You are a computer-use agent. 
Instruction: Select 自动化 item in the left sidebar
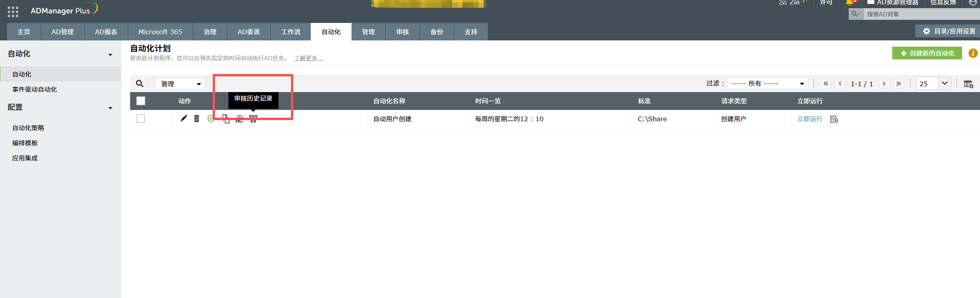[61, 74]
